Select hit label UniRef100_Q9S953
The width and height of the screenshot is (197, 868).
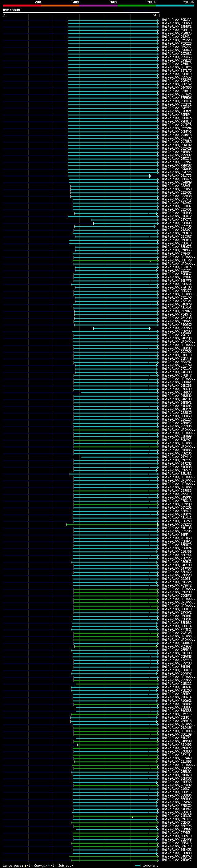click(176, 328)
